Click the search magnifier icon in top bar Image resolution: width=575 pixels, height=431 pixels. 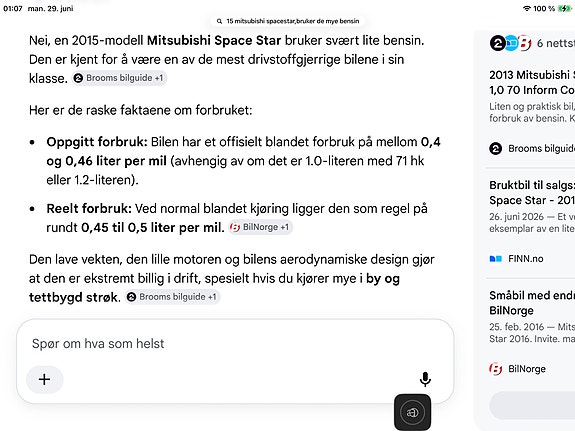click(x=219, y=21)
